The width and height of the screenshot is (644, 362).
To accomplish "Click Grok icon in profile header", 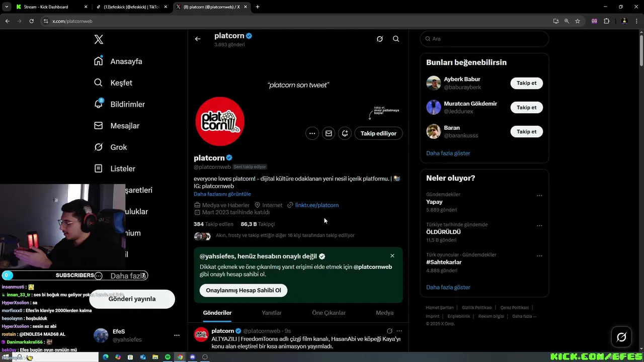I will [x=380, y=39].
